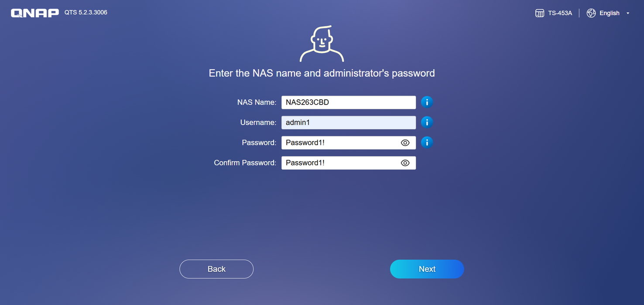Click the info icon beside NAS Name

click(x=427, y=102)
